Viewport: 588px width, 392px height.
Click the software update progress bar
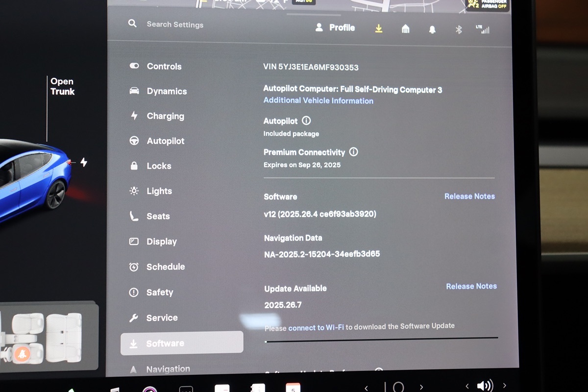(x=381, y=339)
